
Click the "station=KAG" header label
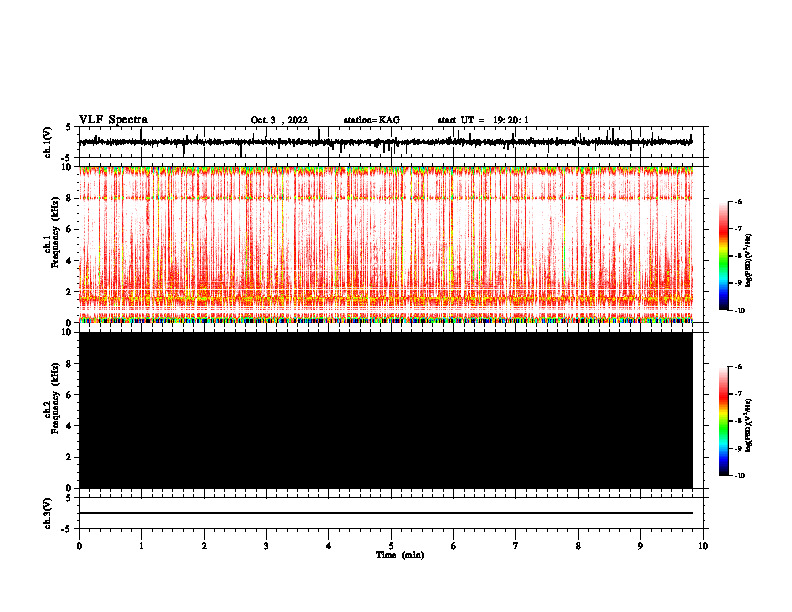[371, 120]
